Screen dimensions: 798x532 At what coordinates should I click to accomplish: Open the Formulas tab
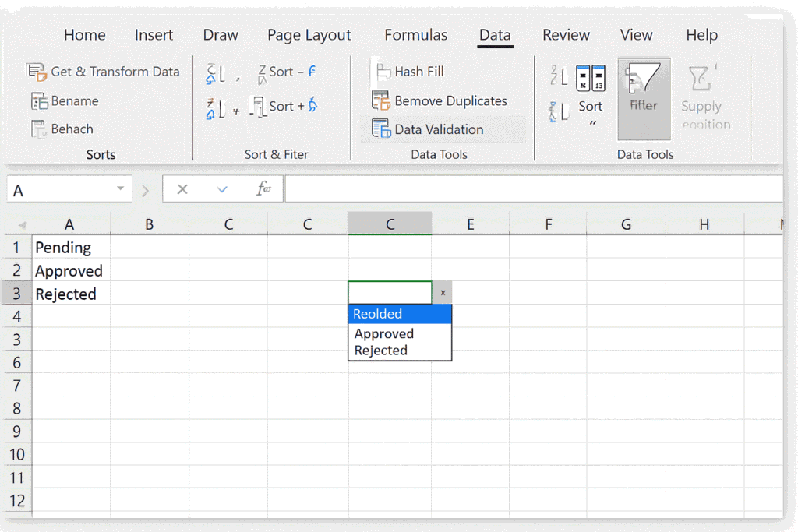pyautogui.click(x=415, y=34)
